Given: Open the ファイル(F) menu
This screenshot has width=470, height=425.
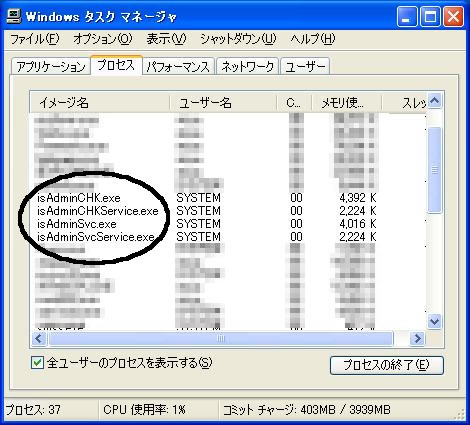Looking at the screenshot, I should point(35,39).
